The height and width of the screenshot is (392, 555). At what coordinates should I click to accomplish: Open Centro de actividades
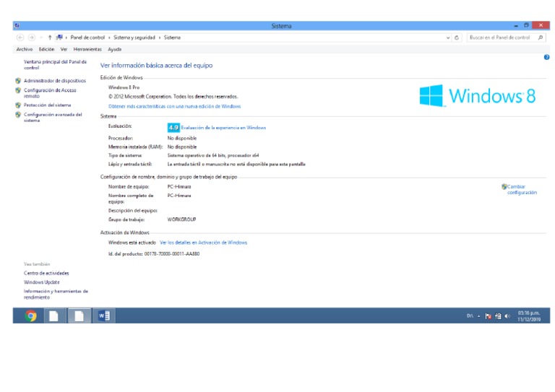(x=46, y=273)
